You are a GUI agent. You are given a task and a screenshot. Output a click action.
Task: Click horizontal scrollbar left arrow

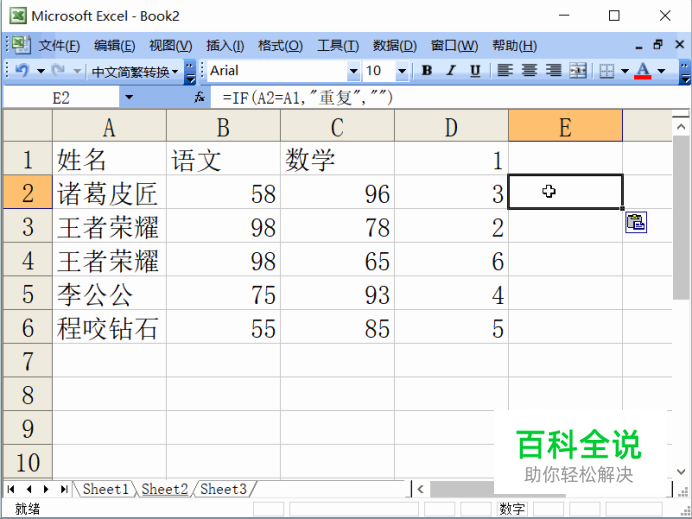pyautogui.click(x=420, y=489)
